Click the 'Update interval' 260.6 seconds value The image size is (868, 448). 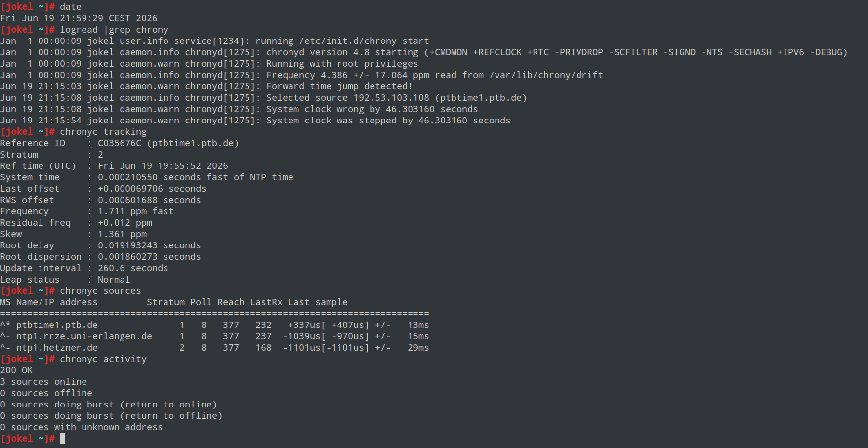133,268
